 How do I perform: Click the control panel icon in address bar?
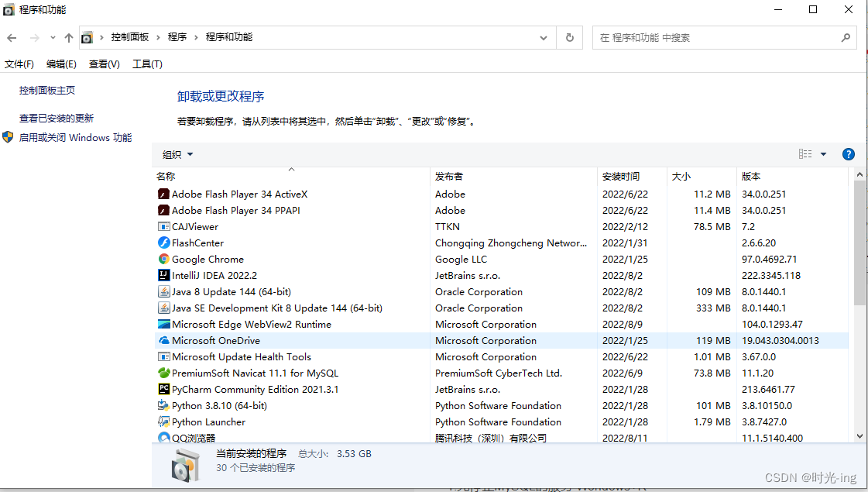click(87, 38)
